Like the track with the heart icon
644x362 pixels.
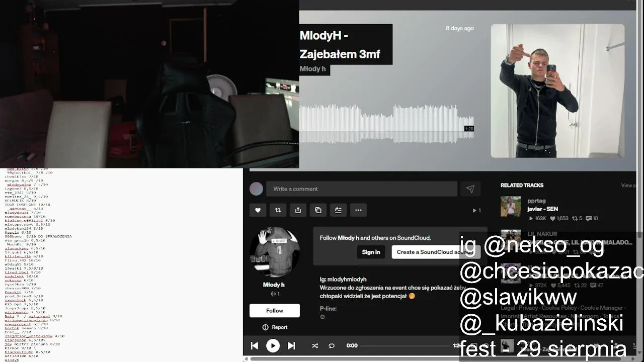click(258, 210)
